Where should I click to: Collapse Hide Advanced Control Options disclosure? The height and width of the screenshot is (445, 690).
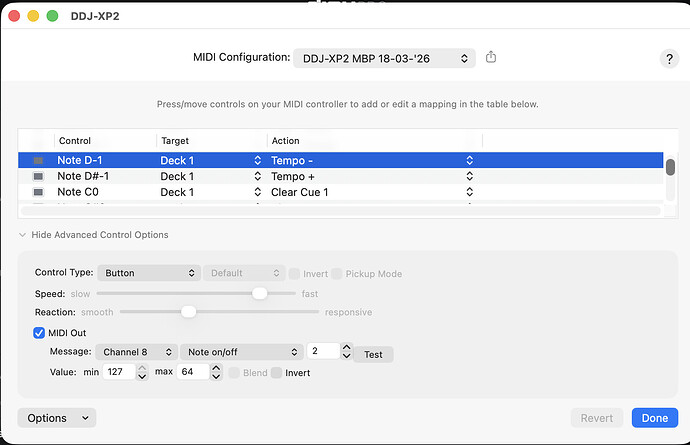tap(22, 235)
